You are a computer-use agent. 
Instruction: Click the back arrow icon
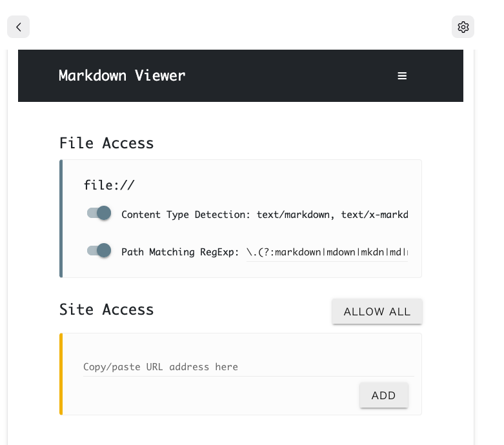(x=18, y=27)
